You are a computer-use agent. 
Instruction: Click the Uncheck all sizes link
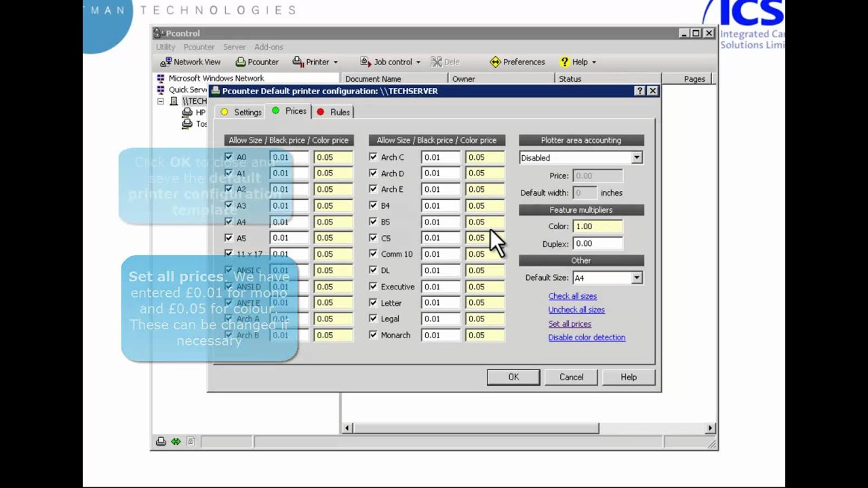pyautogui.click(x=576, y=310)
